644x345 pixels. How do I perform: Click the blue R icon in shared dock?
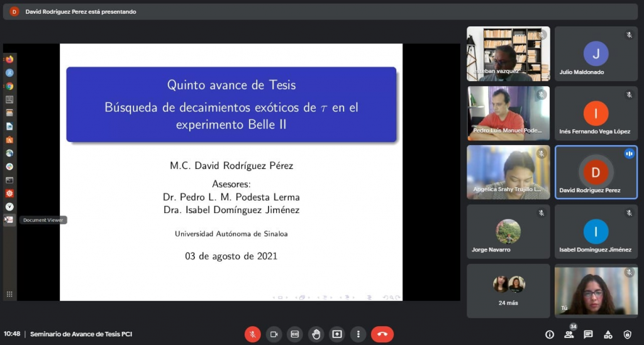point(9,73)
